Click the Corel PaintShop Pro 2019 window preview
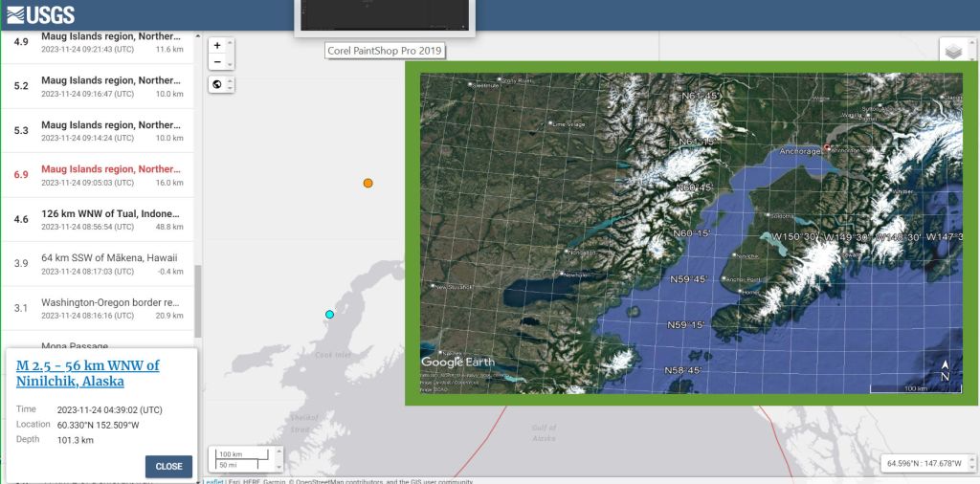This screenshot has height=484, width=980. [385, 16]
